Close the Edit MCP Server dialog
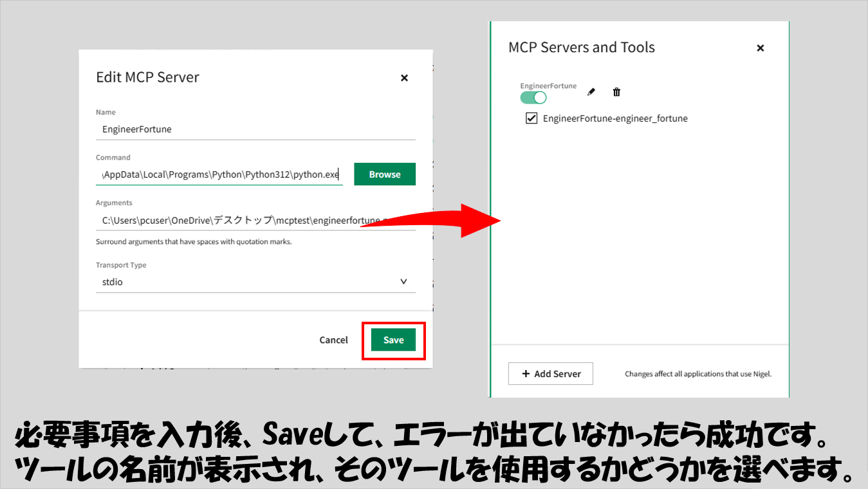868x489 pixels. pyautogui.click(x=404, y=78)
